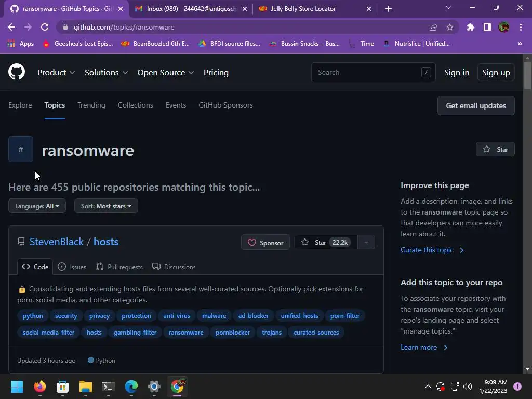Click the volume speaker tray icon
The height and width of the screenshot is (399, 532).
point(468,387)
